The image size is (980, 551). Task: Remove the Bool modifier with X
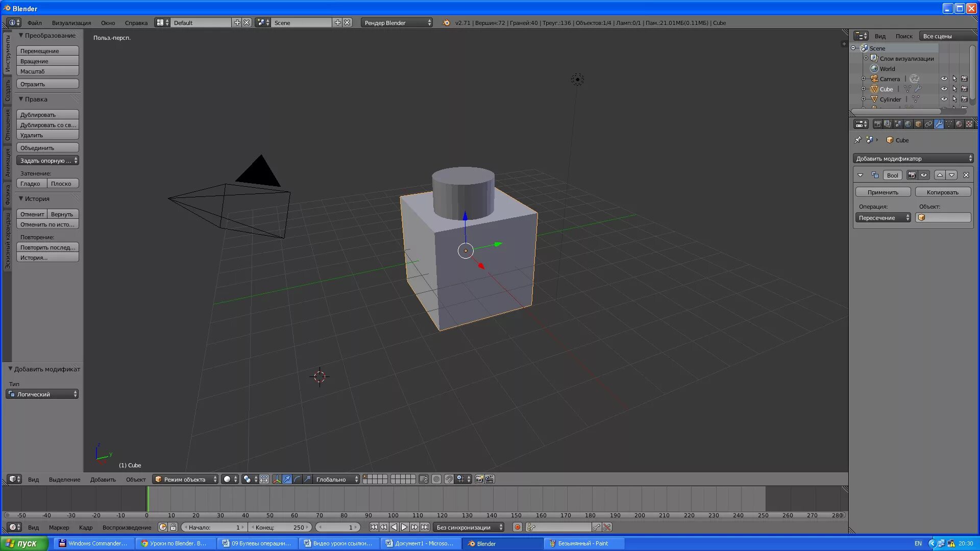[x=966, y=175]
